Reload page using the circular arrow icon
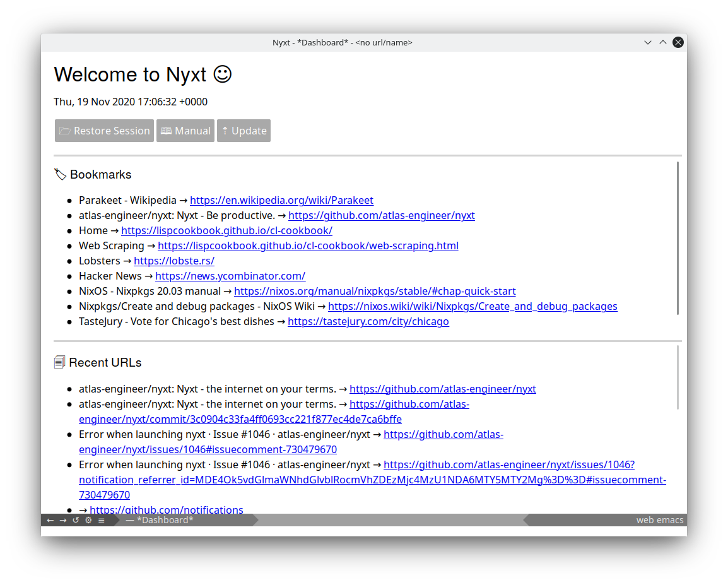The image size is (728, 585). click(x=76, y=521)
